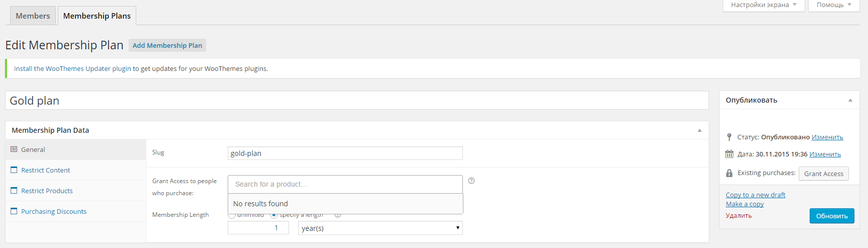This screenshot has width=868, height=248.
Task: Click the pin icon next to Статус
Action: 729,137
